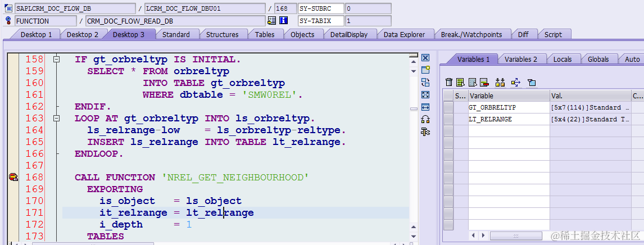Click the SY-SUBRC field
Image resolution: width=644 pixels, height=245 pixels.
pos(321,8)
